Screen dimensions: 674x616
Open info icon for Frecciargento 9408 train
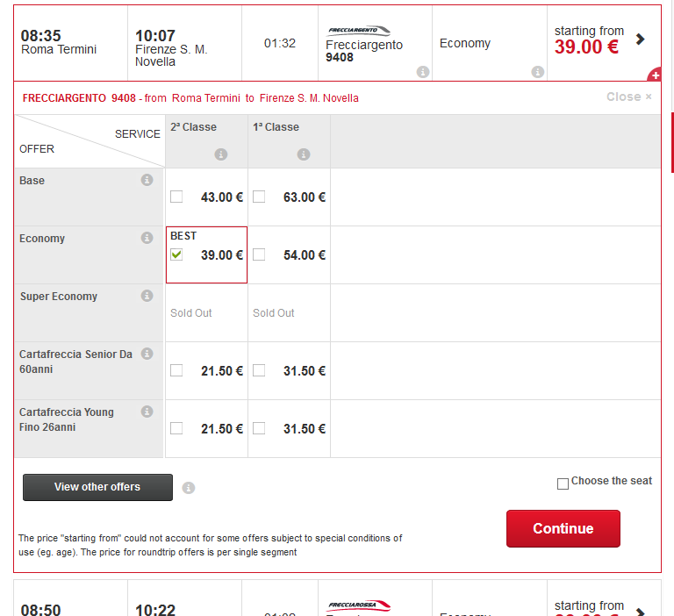coord(423,72)
